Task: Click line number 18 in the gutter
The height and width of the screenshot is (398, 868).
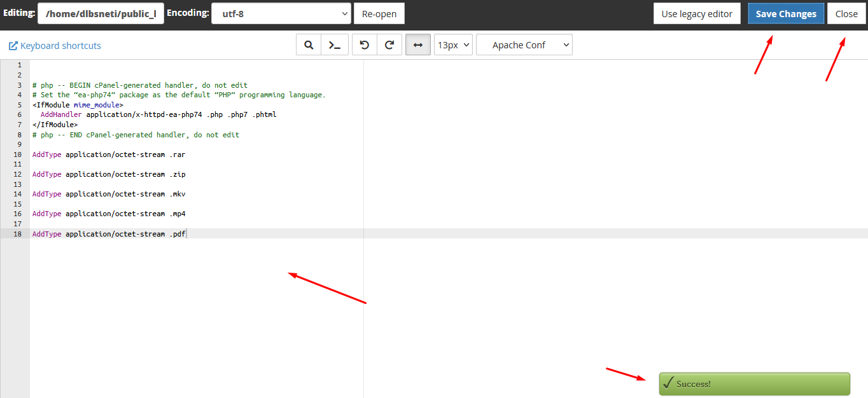Action: pyautogui.click(x=17, y=234)
